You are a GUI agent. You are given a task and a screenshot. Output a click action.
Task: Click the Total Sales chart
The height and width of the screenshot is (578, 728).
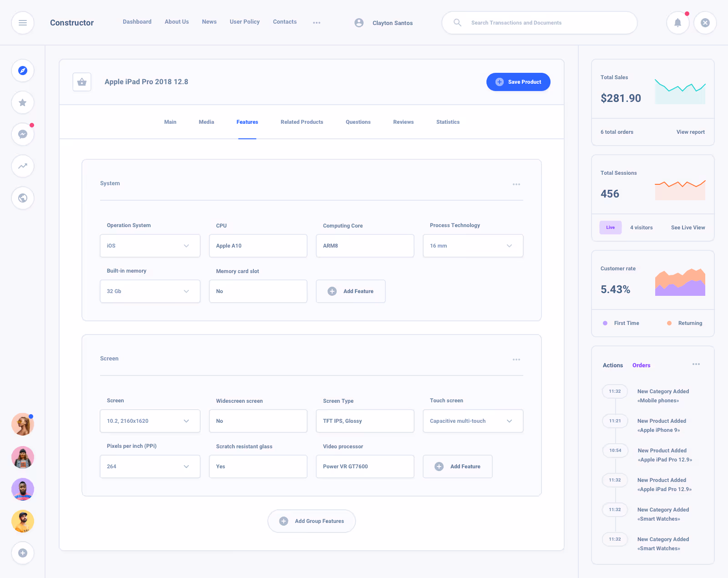tap(680, 91)
